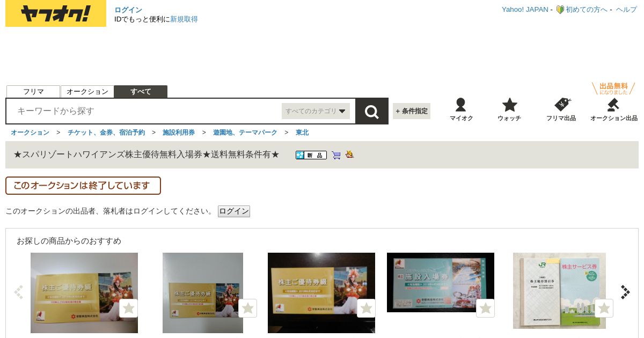Image resolution: width=644 pixels, height=338 pixels.
Task: Watch second 株主ご優待券綴 item via star
Action: [x=247, y=308]
